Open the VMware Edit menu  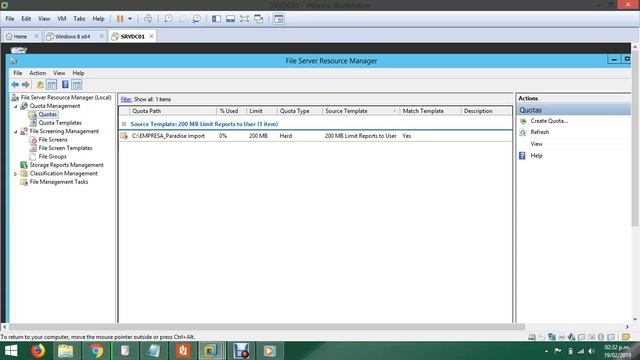coord(26,19)
